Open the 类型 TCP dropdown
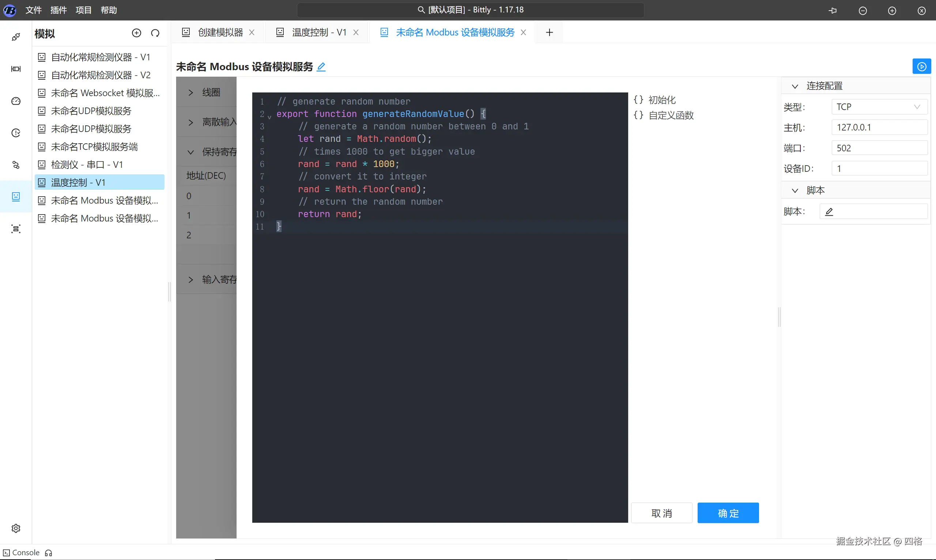This screenshot has height=560, width=936. coord(879,107)
